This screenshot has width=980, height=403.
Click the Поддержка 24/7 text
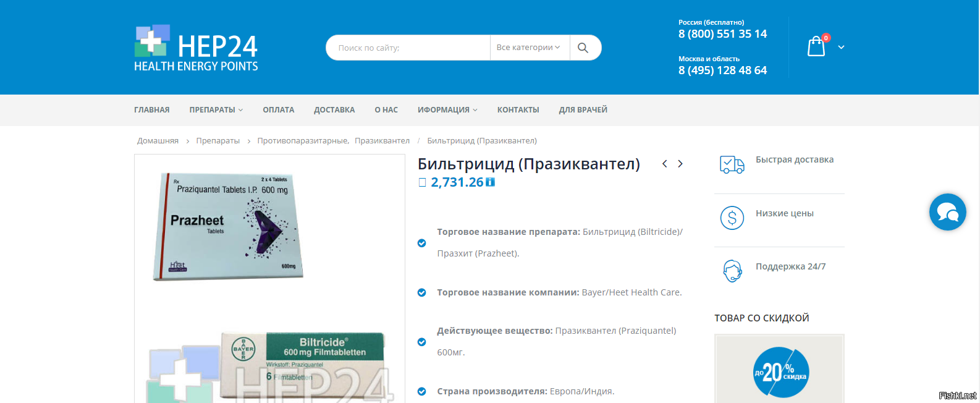tap(791, 266)
